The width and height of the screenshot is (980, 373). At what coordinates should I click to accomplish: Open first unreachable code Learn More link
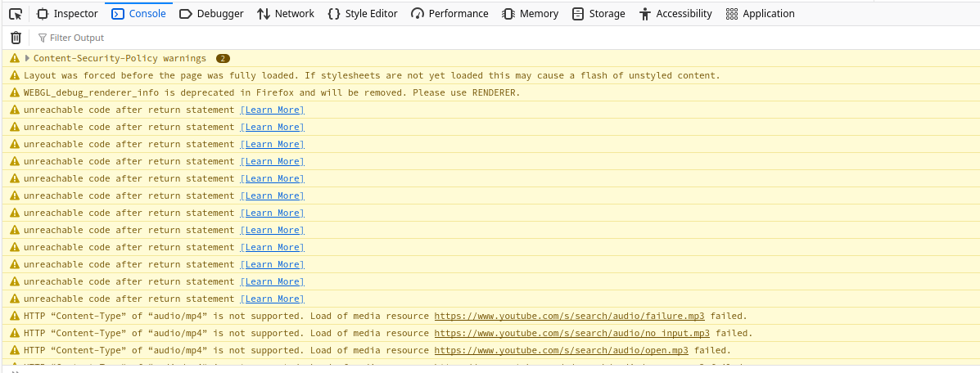pos(272,110)
